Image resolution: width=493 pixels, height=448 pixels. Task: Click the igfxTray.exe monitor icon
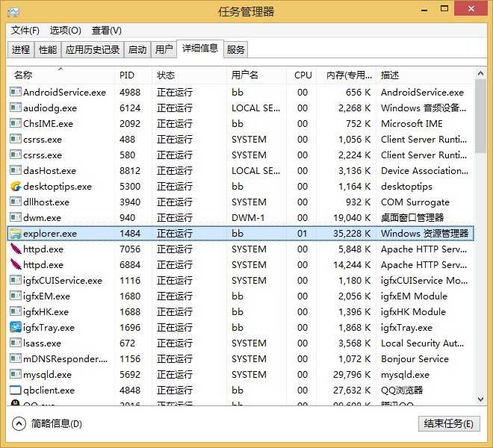click(16, 327)
